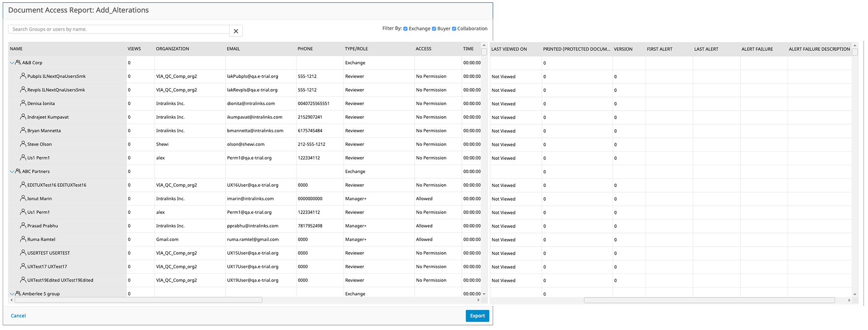Click the VERSION column header
Screen dimensions: 868x330
point(623,49)
